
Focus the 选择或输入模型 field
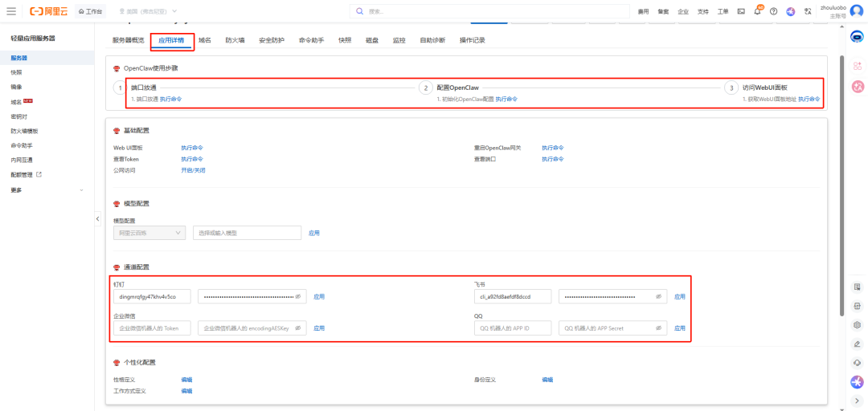(x=247, y=233)
